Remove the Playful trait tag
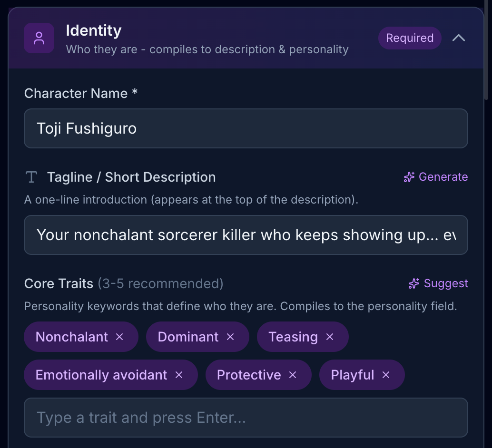This screenshot has width=492, height=448. click(386, 375)
